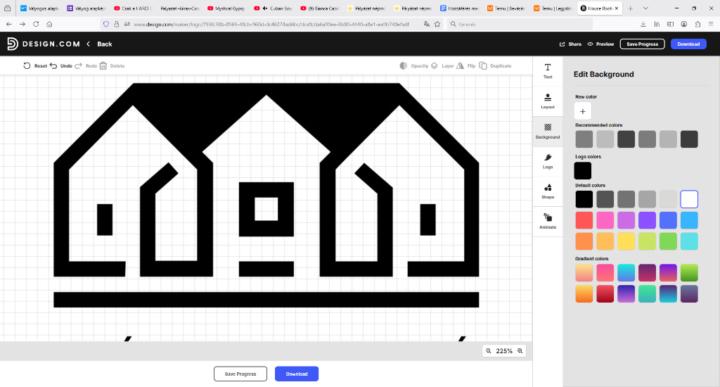Select the yellow default color swatch
720x387 pixels.
click(x=626, y=241)
